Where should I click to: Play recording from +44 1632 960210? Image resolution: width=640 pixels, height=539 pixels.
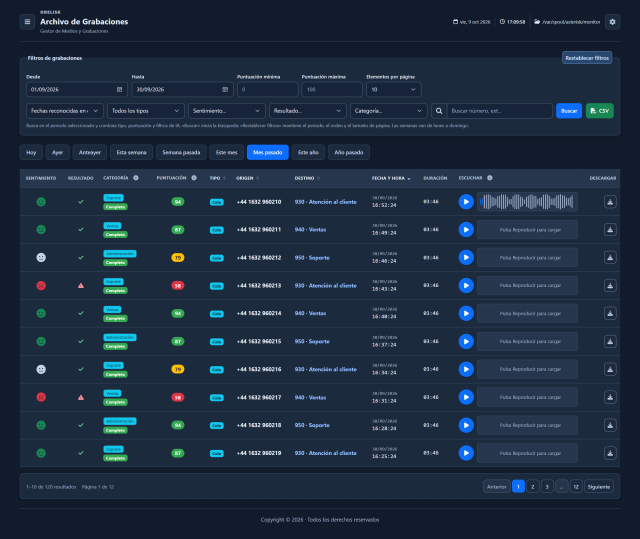coord(466,202)
